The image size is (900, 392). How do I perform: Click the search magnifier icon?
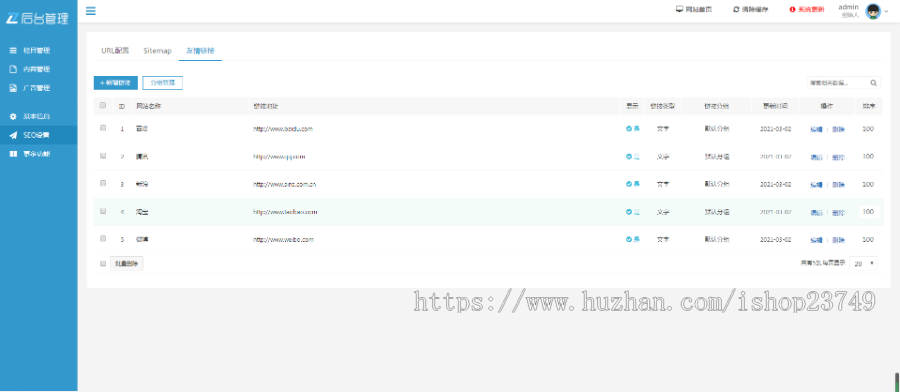(x=874, y=83)
